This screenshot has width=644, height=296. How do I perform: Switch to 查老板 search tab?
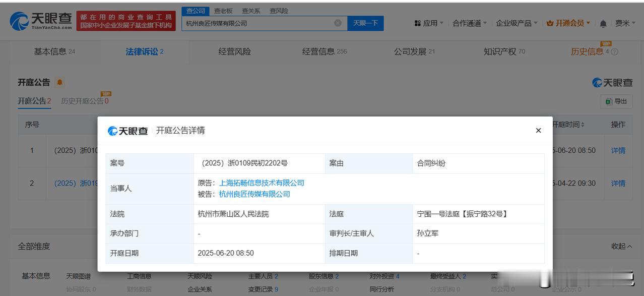point(223,11)
